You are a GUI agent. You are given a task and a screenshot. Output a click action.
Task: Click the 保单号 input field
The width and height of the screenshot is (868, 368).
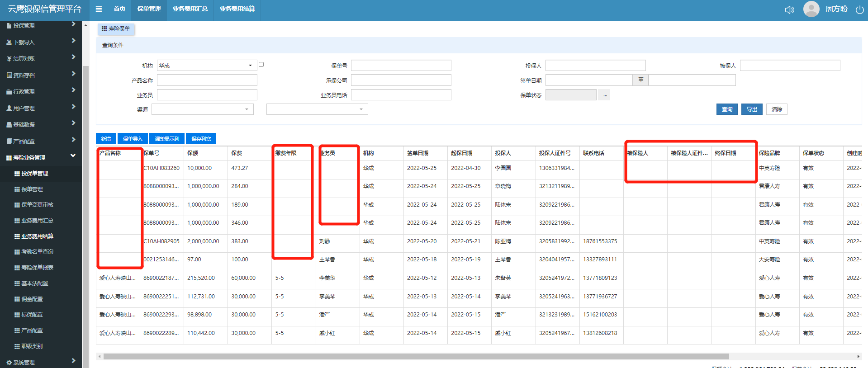click(x=401, y=66)
